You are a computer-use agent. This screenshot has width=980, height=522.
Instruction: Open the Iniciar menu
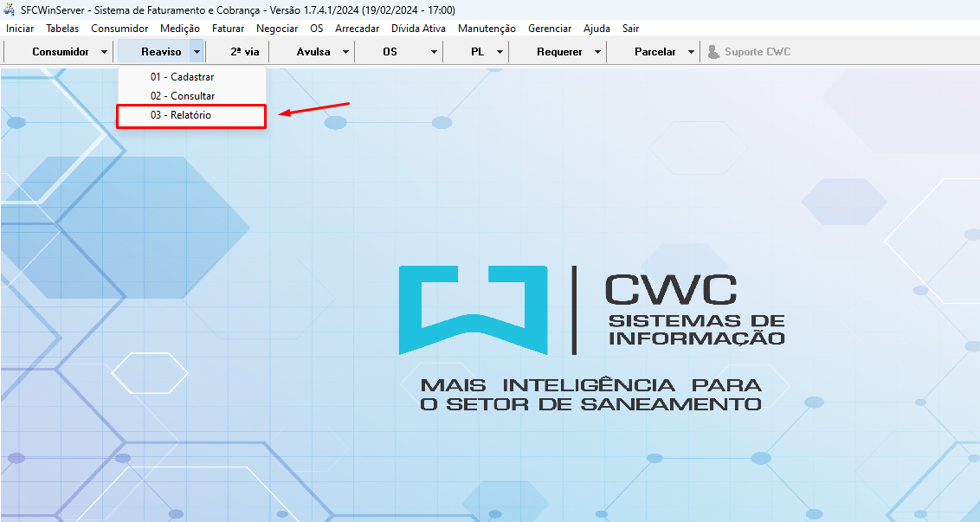pyautogui.click(x=20, y=29)
